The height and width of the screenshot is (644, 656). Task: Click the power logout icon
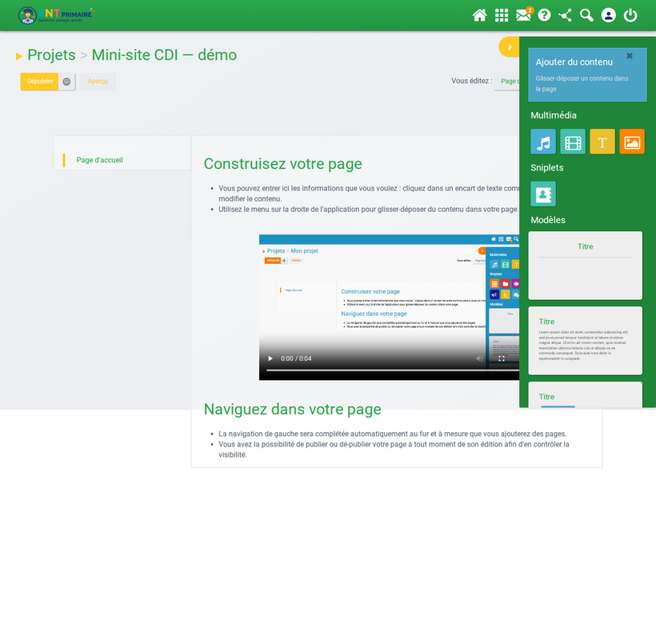(630, 15)
